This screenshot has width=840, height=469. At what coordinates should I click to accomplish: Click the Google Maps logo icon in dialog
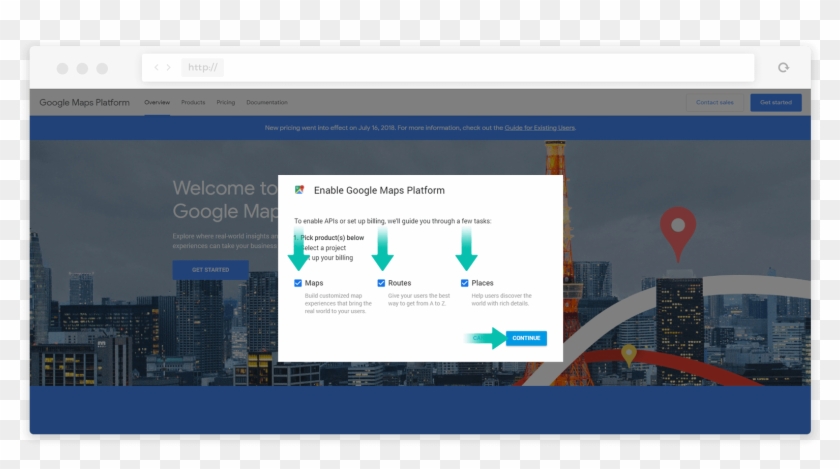point(299,190)
